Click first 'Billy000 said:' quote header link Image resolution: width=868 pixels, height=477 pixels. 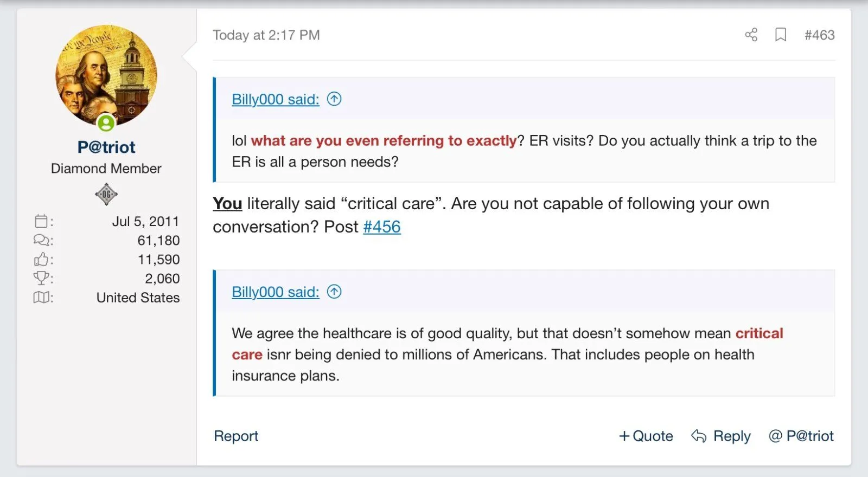pos(276,99)
